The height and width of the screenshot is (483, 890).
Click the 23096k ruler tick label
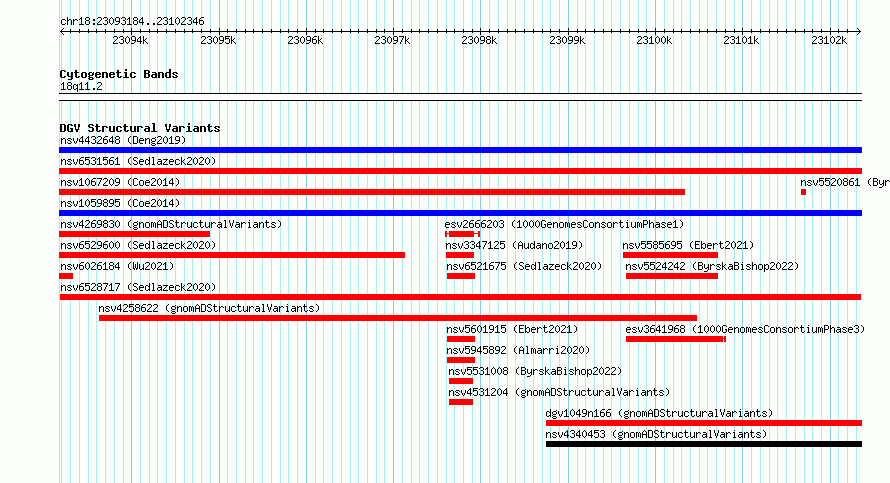(305, 40)
